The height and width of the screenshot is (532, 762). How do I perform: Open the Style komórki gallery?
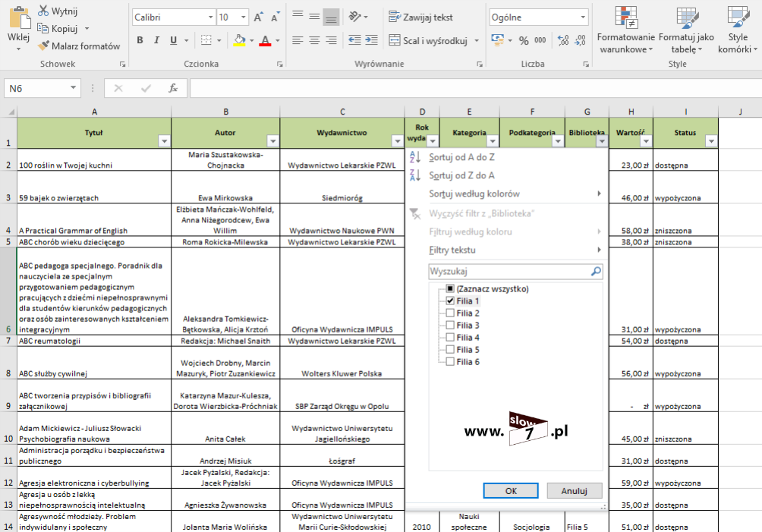[x=738, y=30]
